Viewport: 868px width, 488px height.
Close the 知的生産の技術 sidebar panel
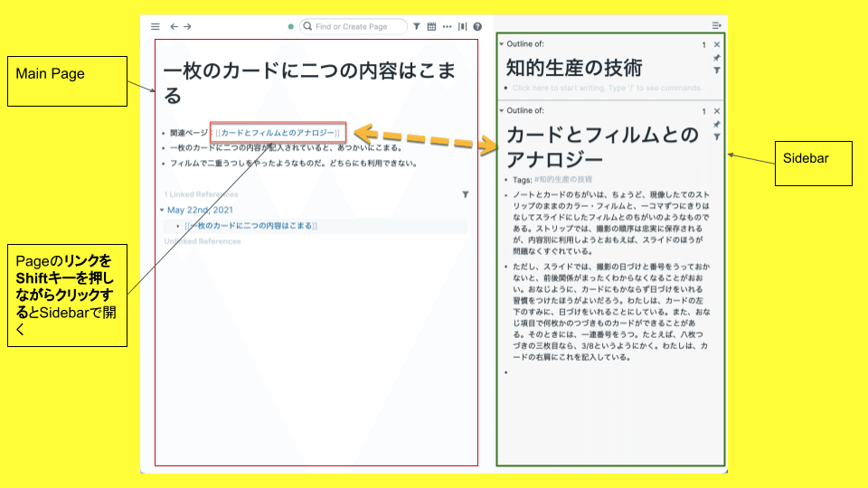(x=717, y=44)
